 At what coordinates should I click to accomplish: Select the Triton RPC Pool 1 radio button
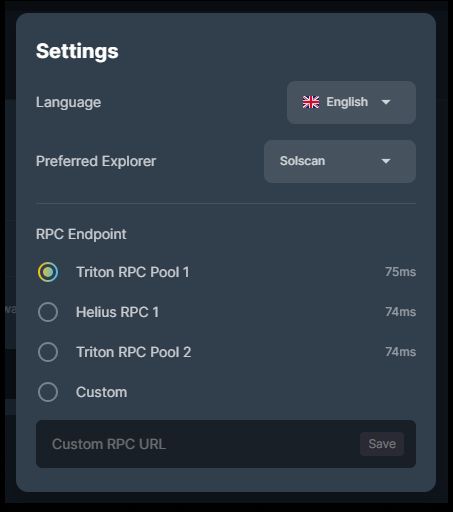(x=48, y=272)
